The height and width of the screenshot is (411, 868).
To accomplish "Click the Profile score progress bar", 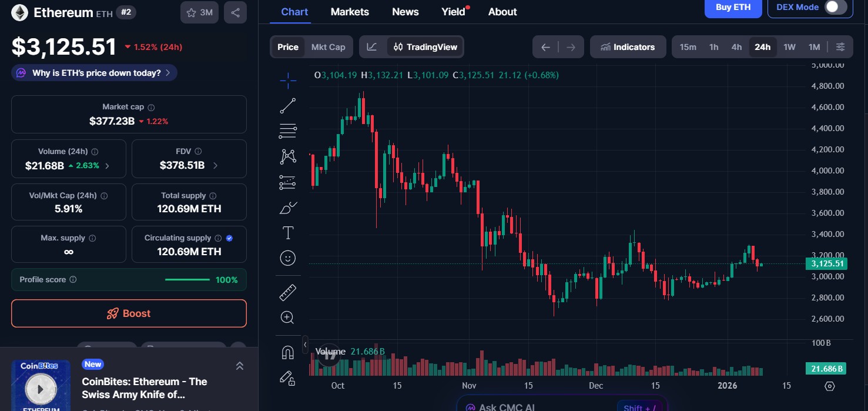I will pyautogui.click(x=187, y=280).
